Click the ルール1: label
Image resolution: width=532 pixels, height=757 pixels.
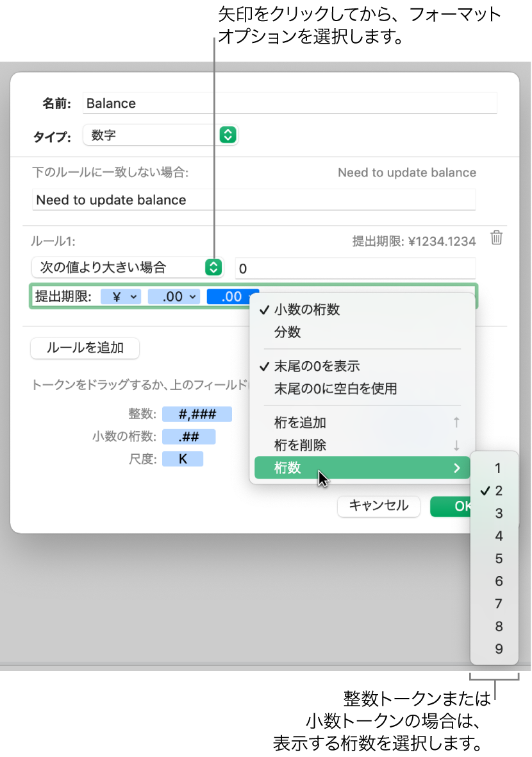tap(54, 241)
